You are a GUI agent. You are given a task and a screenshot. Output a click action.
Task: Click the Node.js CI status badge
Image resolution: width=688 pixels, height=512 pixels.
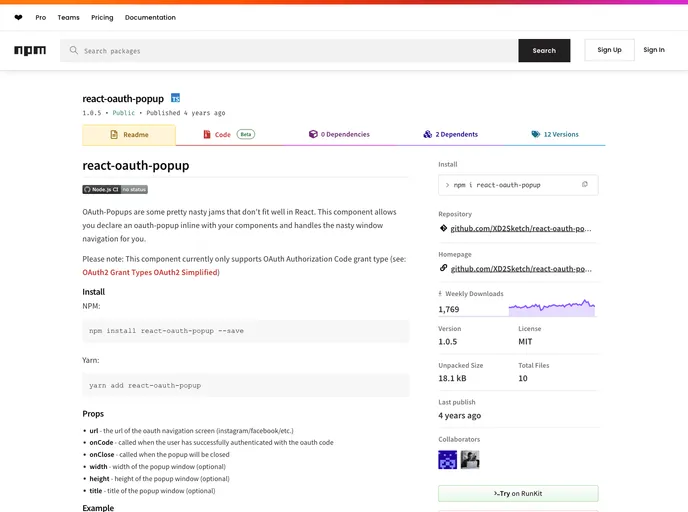click(x=115, y=190)
